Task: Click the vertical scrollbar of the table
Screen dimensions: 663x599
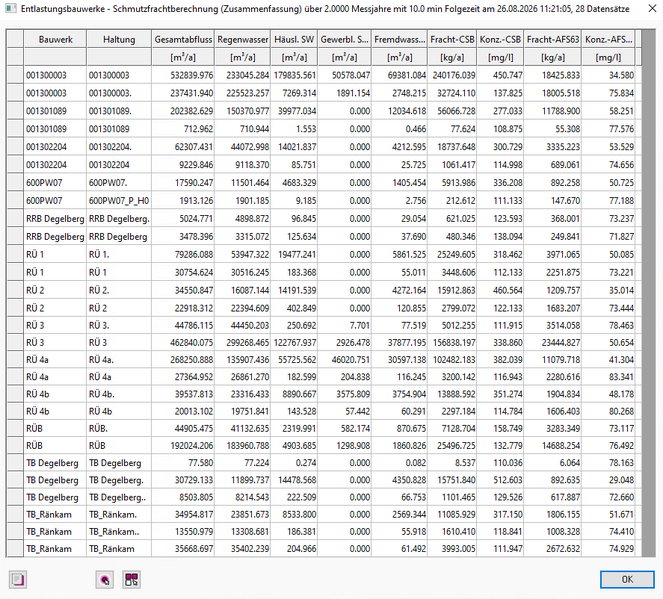Action: click(x=648, y=293)
